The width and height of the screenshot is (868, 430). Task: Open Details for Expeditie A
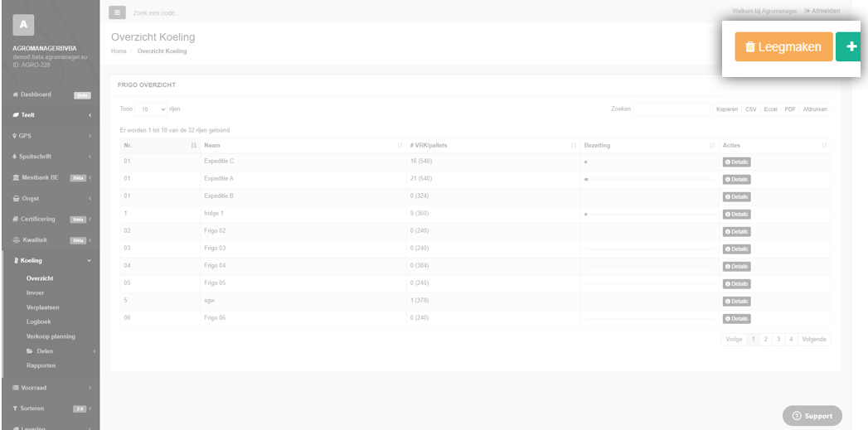[736, 179]
